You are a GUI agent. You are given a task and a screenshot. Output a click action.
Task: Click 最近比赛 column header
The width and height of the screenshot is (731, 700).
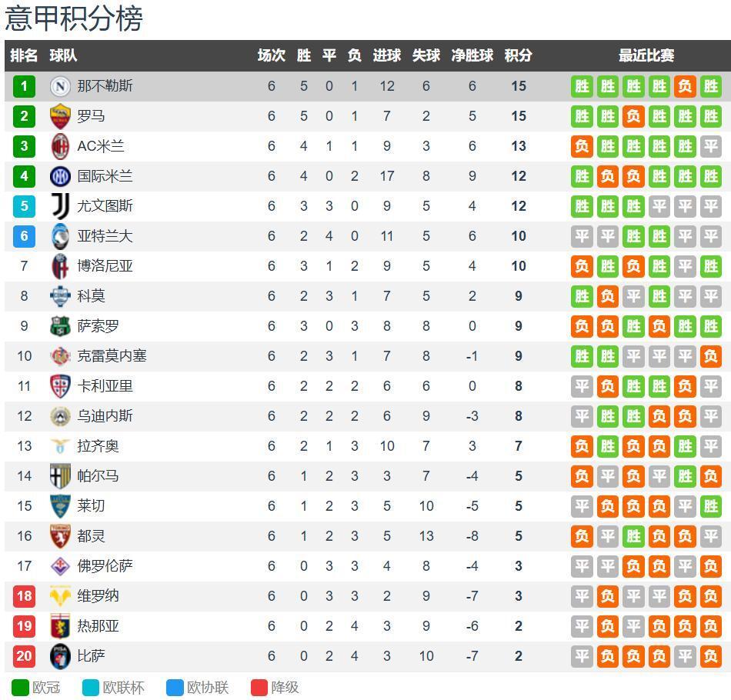646,55
